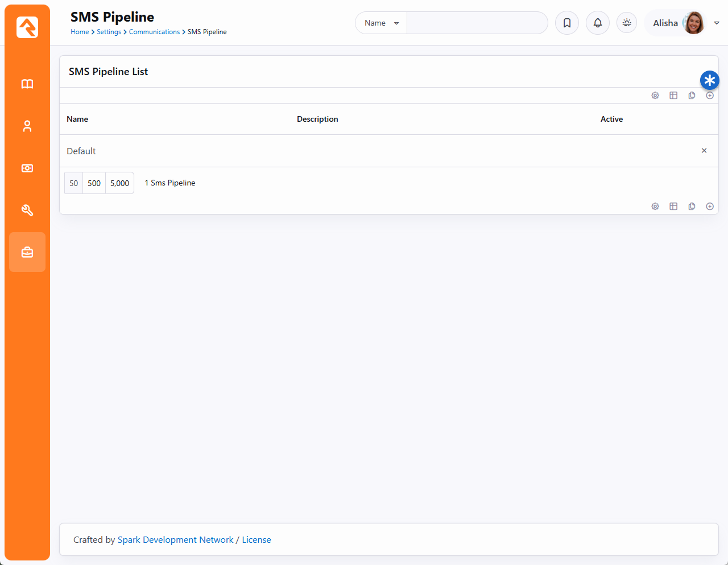Expand the Alisha user menu arrow
This screenshot has width=728, height=565.
click(x=717, y=23)
